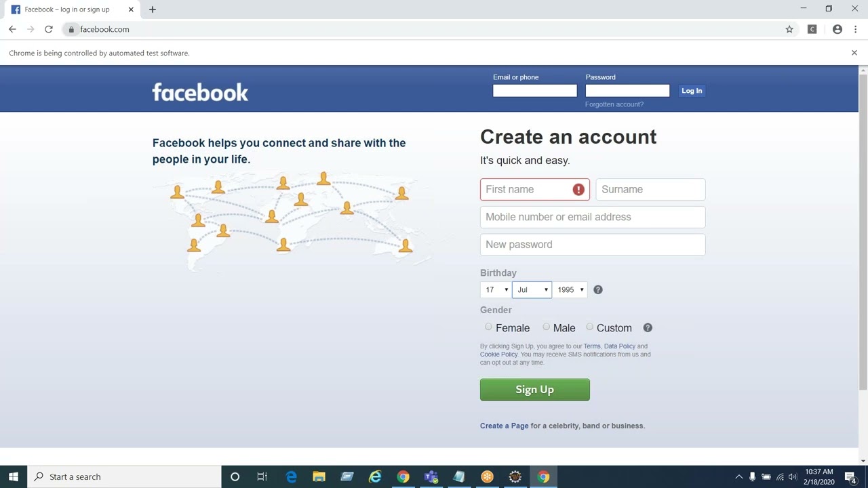Open the gear-shaped app icon in taskbar
Image resolution: width=868 pixels, height=488 pixels.
pos(515,476)
